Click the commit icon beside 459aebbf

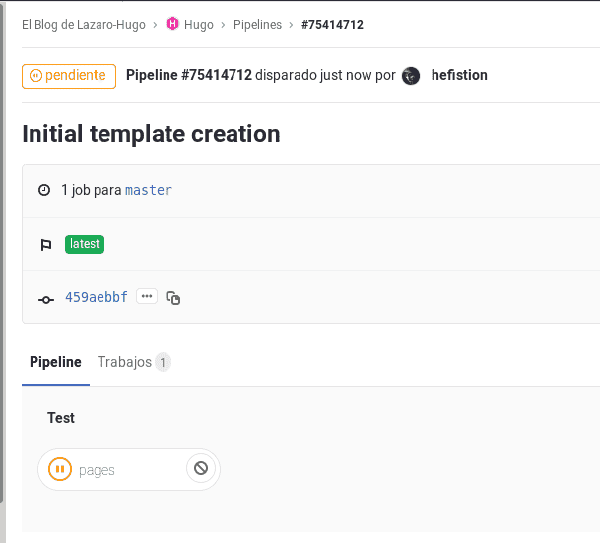pyautogui.click(x=46, y=299)
